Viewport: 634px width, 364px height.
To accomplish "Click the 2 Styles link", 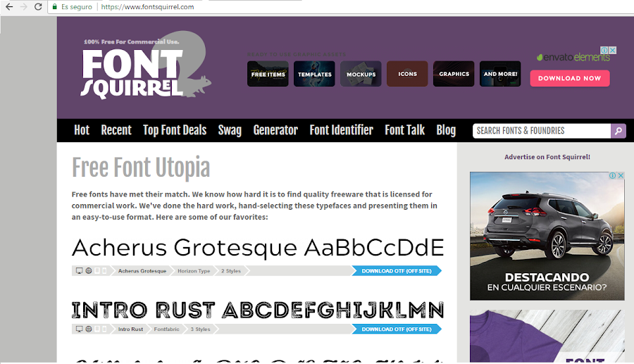I will [231, 270].
